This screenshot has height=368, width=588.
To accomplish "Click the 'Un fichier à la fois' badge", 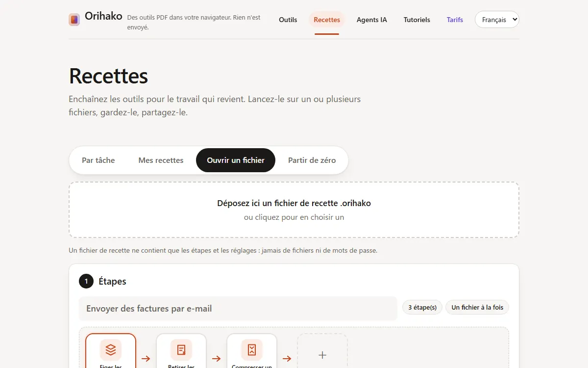I will click(x=477, y=307).
